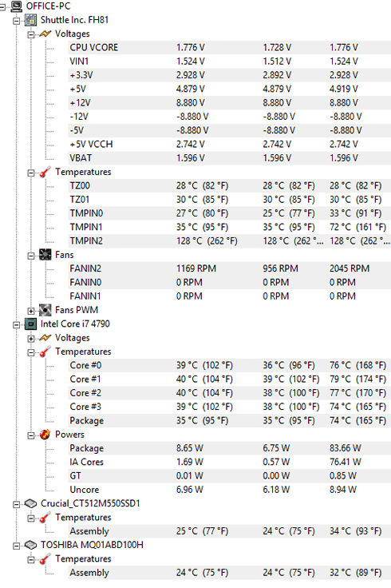
Task: Click the motherboard Temperatures thermometer icon
Action: pos(45,172)
